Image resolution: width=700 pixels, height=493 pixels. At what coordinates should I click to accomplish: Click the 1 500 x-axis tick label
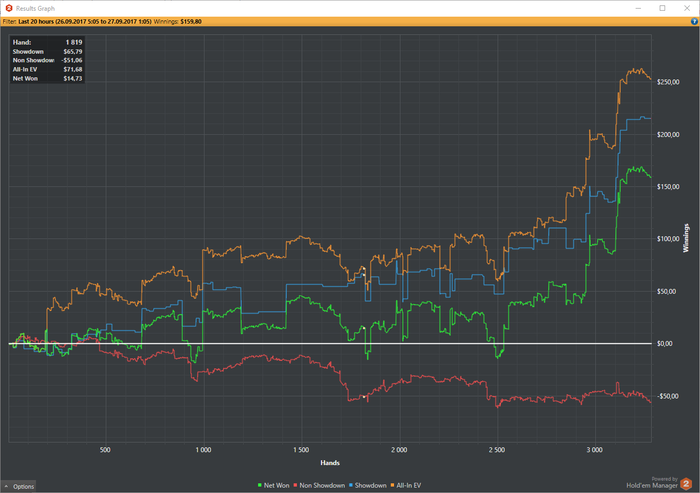[301, 450]
